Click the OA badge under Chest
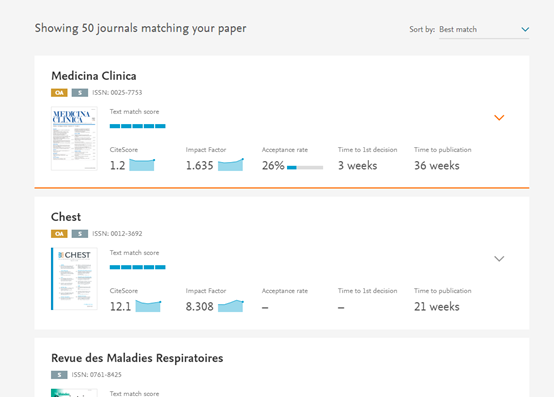Image resolution: width=554 pixels, height=397 pixels. coord(59,234)
